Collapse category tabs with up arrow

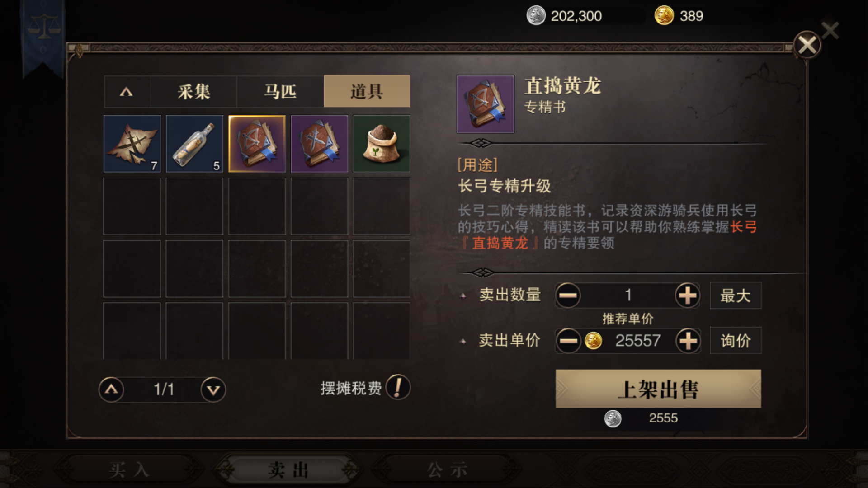127,92
